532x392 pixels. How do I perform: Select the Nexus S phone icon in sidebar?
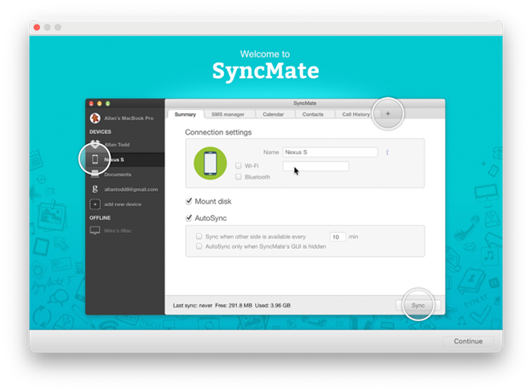95,159
